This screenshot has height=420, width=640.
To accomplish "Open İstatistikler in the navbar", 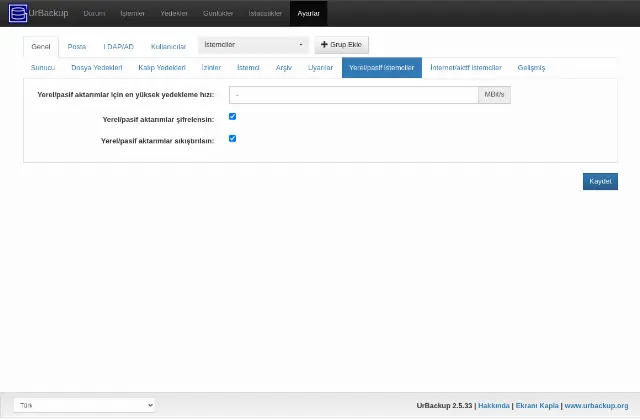I will [265, 13].
